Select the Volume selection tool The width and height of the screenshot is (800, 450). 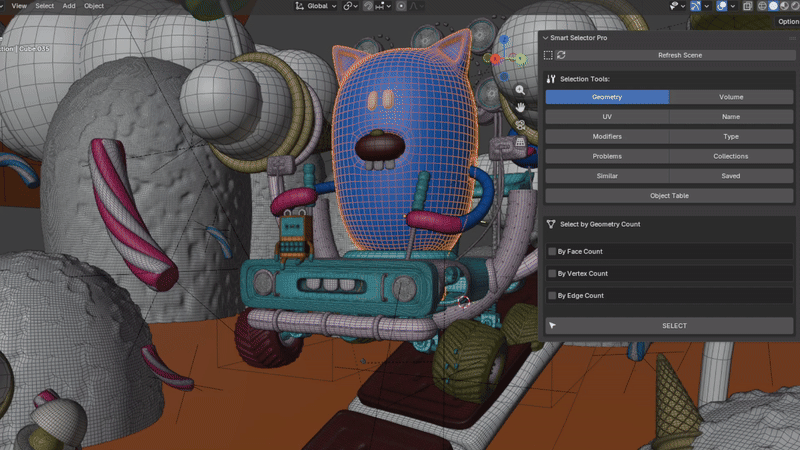point(731,97)
